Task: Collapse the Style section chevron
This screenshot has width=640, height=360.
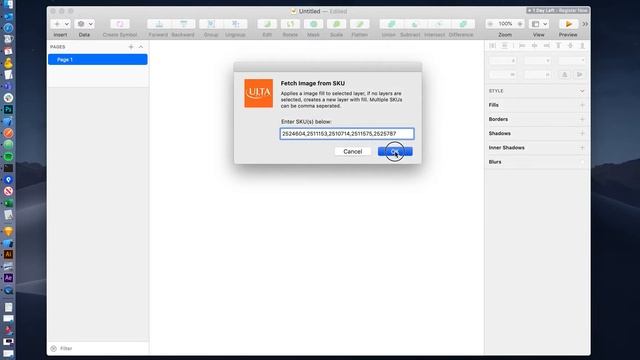Action: 582,91
